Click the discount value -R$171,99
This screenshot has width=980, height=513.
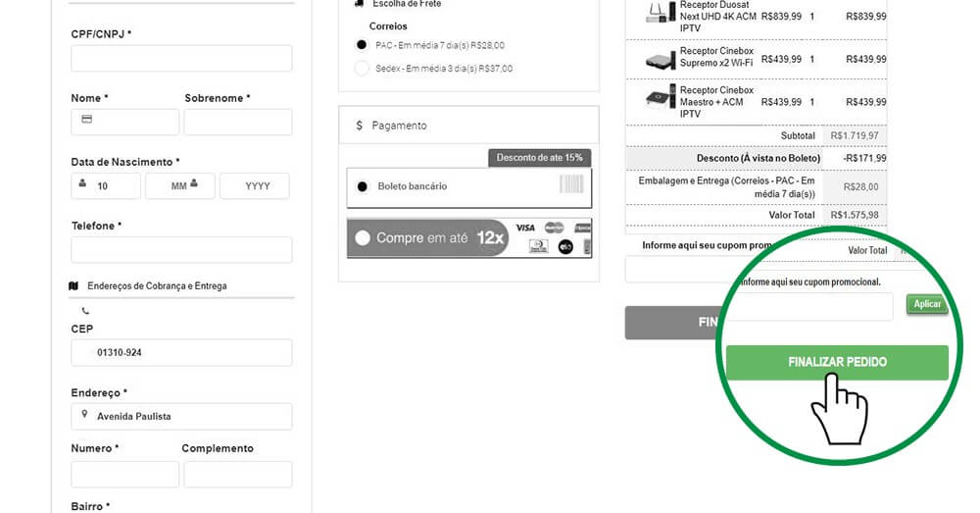[864, 158]
